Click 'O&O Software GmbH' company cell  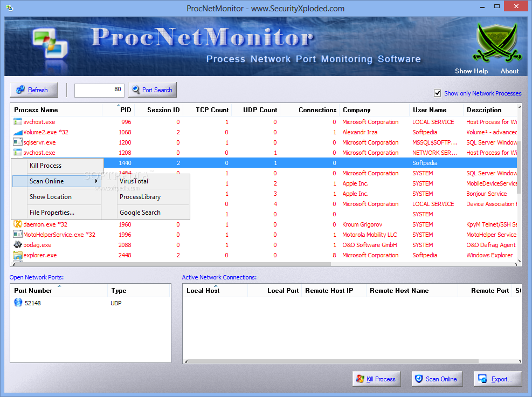(369, 245)
